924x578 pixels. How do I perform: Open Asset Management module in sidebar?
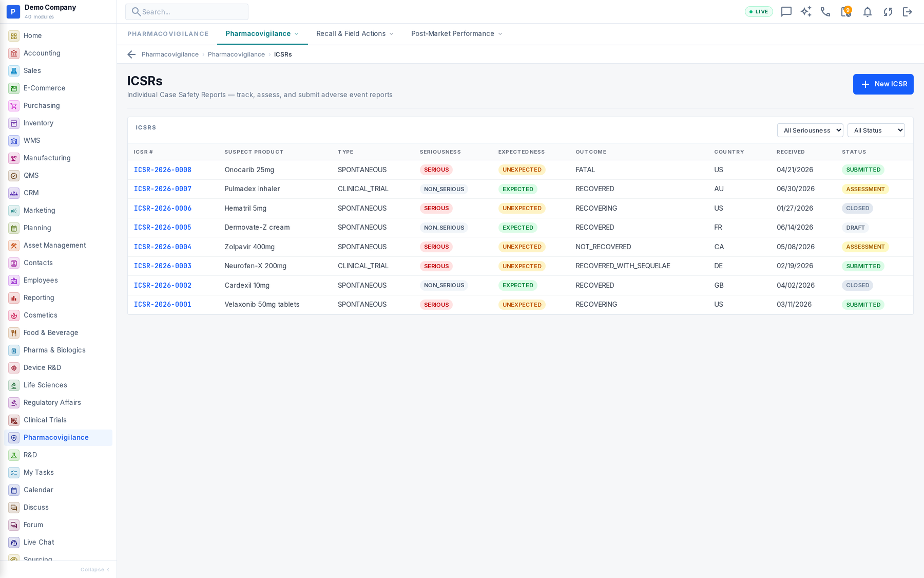coord(58,245)
